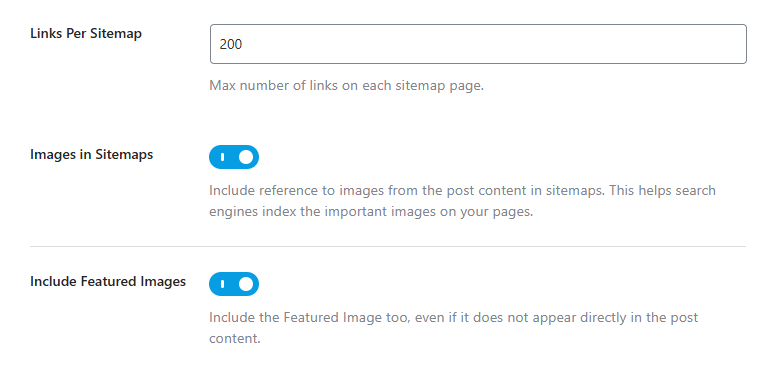
Task: Click the on-indicator mark inside Images in Sitemaps toggle
Action: pyautogui.click(x=223, y=157)
